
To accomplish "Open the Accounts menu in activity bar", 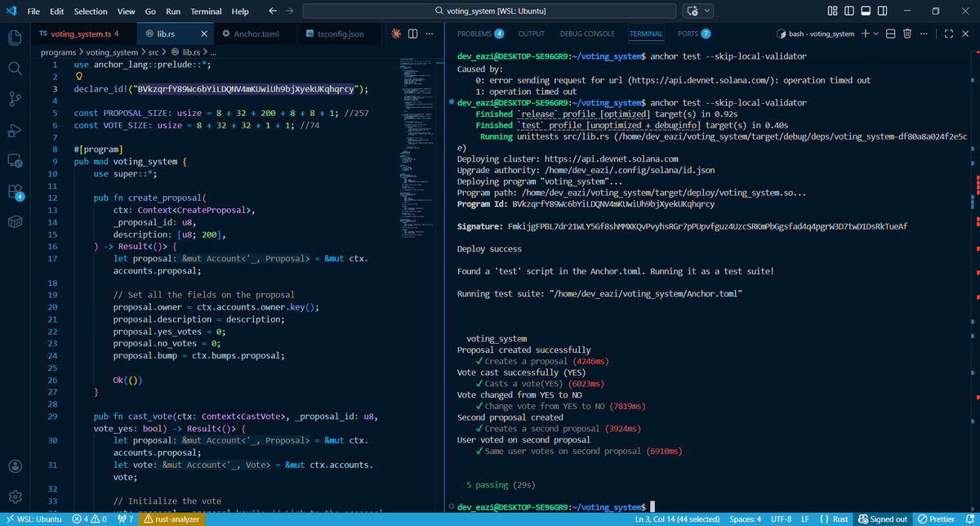I will pyautogui.click(x=14, y=466).
